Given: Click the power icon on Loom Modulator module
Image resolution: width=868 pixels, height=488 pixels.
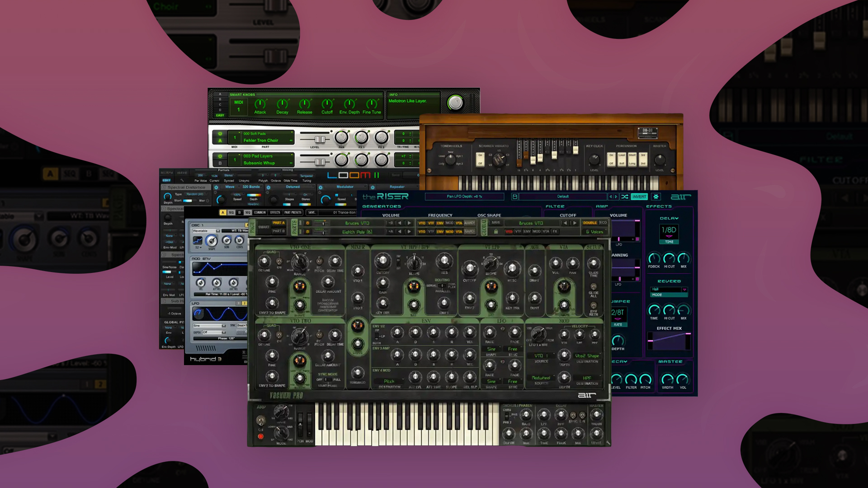Looking at the screenshot, I should pos(321,187).
